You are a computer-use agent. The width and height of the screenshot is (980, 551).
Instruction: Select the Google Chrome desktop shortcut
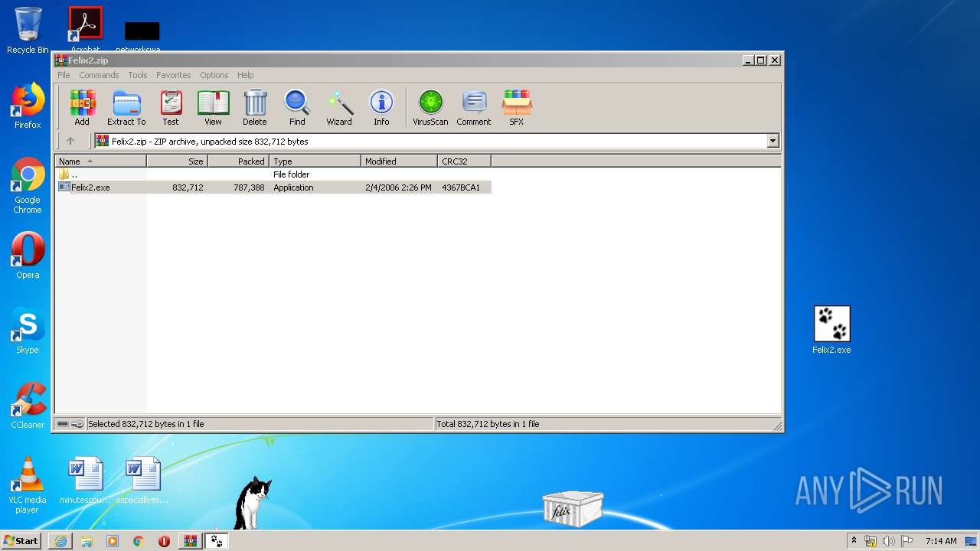(28, 185)
